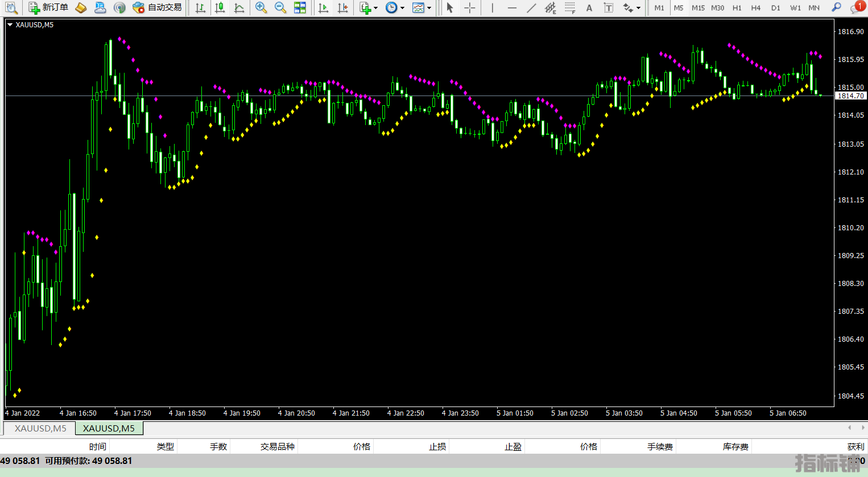Pick the text label tool

pos(608,8)
